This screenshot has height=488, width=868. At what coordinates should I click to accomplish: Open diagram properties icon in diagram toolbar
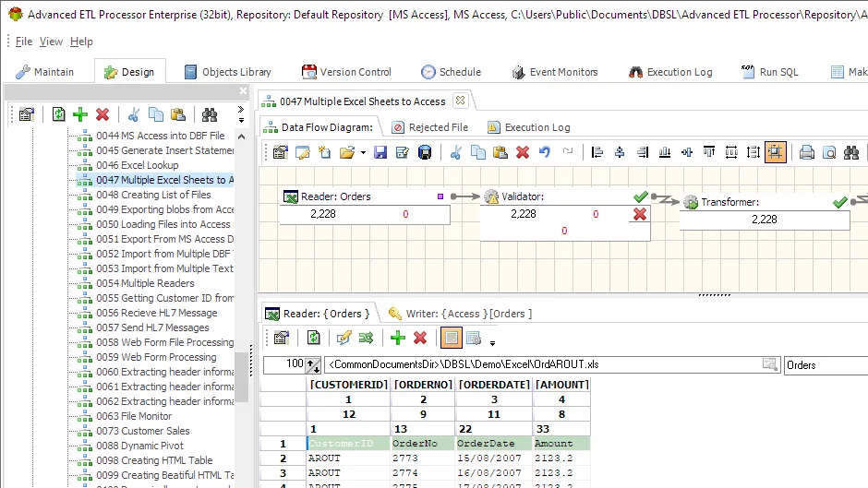pos(281,152)
